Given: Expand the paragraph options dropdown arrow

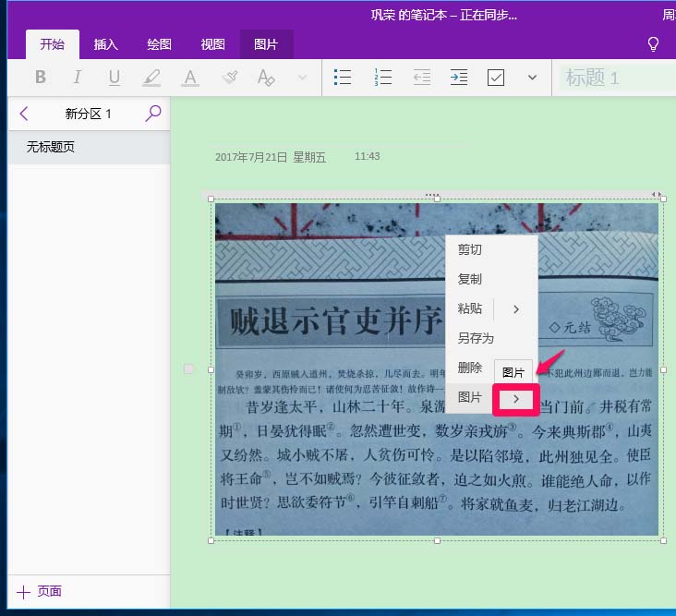Looking at the screenshot, I should [532, 78].
